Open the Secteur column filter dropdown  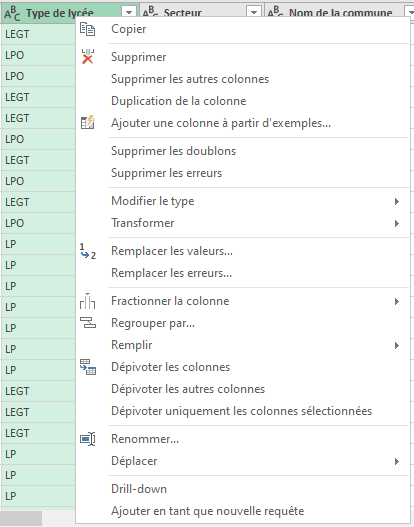[254, 13]
